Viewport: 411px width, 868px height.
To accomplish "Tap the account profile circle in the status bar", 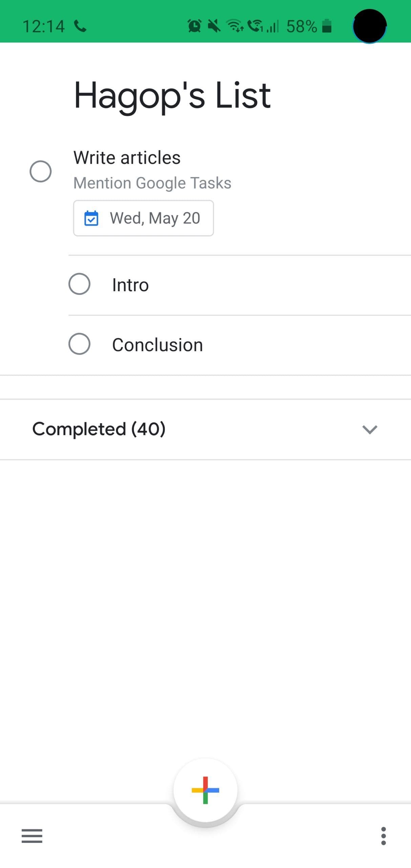I will coord(369,25).
